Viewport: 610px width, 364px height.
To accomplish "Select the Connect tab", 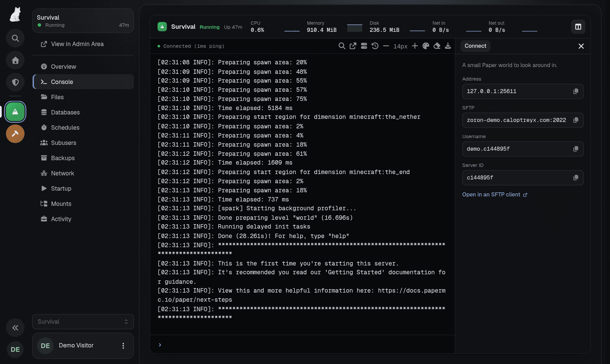I will 475,46.
